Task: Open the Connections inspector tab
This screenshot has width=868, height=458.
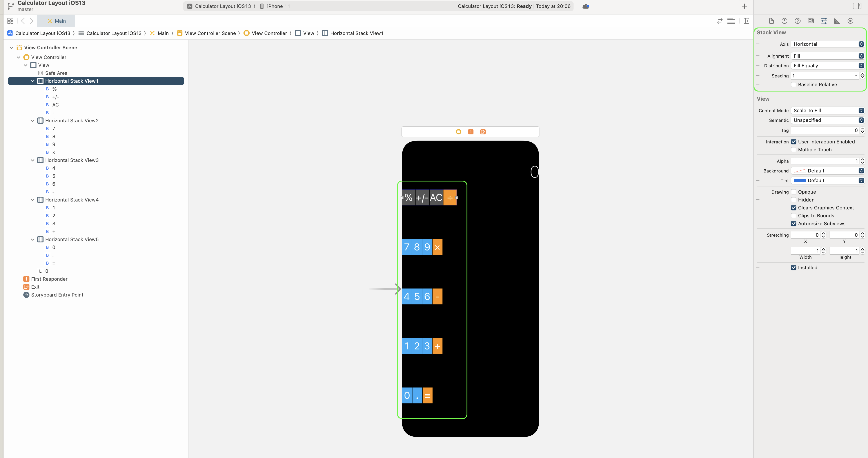Action: 850,21
